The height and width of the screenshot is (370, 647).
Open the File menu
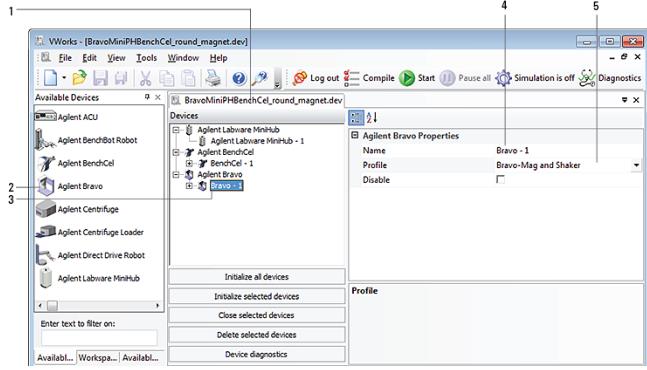tap(65, 58)
